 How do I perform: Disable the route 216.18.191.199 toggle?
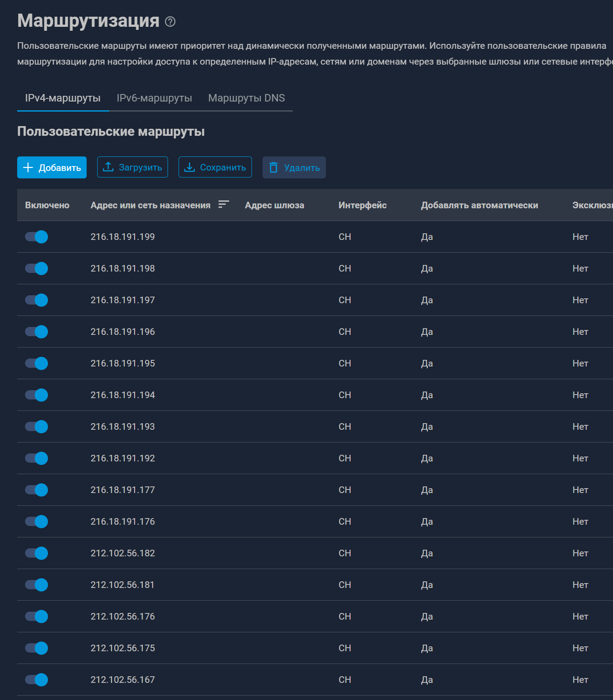pyautogui.click(x=36, y=237)
